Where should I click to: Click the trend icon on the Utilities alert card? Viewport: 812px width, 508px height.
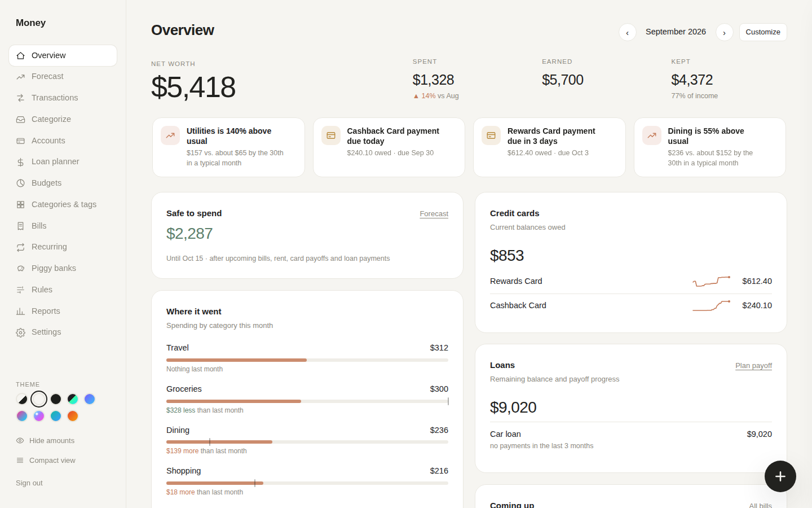170,135
